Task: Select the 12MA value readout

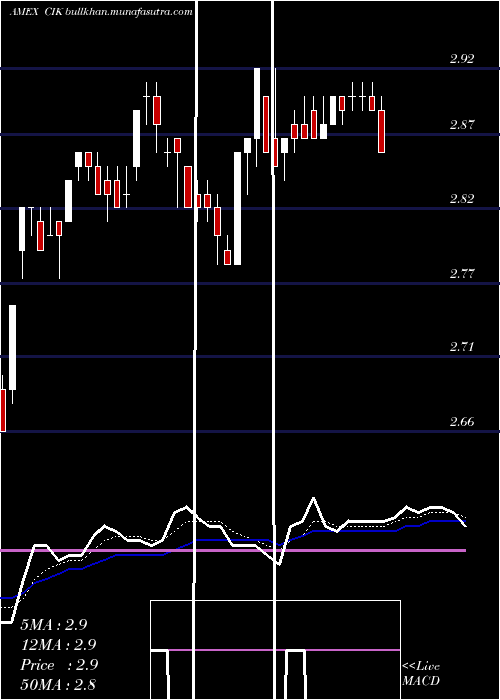Action: (58, 645)
